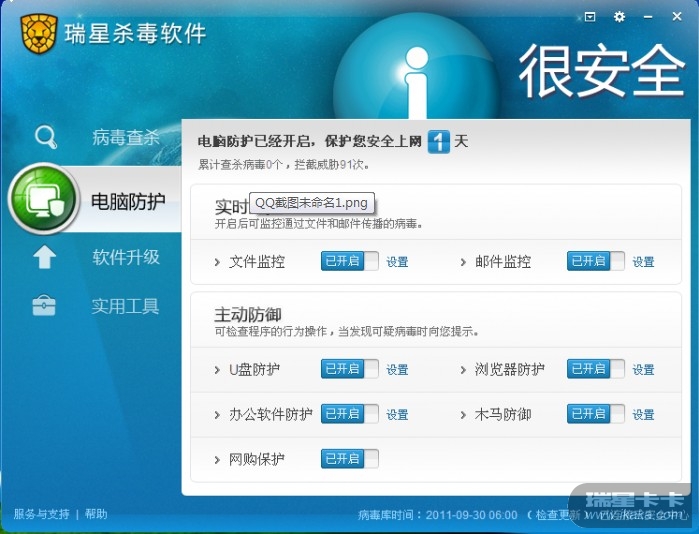Click the software upgrade arrow icon

point(44,257)
